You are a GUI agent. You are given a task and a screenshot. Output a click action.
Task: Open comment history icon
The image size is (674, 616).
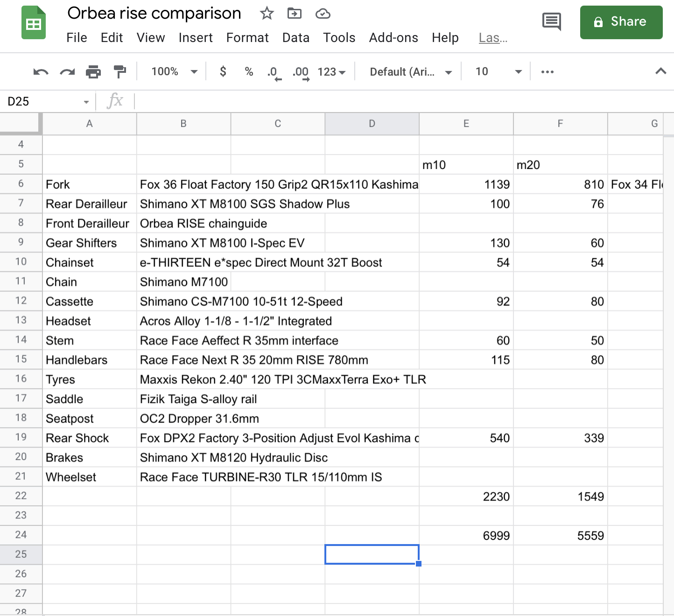pos(552,22)
